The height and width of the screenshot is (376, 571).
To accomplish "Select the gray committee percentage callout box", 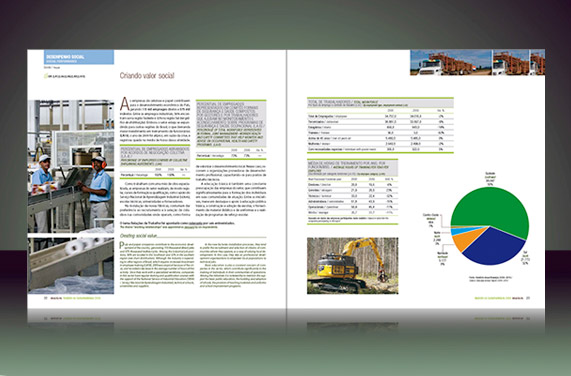I will coord(231,124).
